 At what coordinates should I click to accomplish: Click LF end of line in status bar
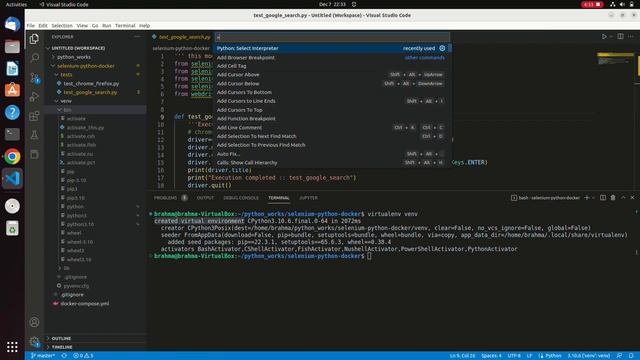(529, 356)
